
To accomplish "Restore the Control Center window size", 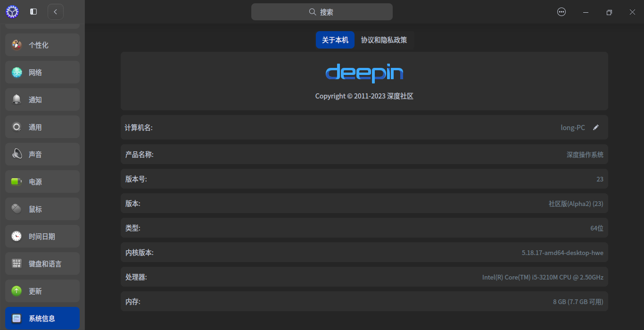I will 609,12.
